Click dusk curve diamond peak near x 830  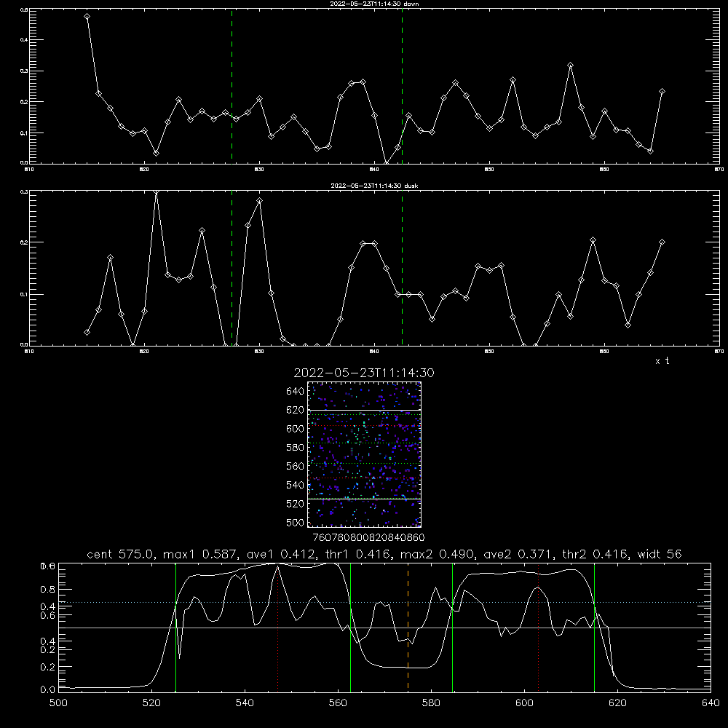260,201
